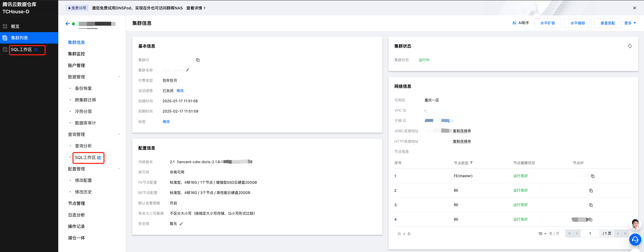Click the 水平扩容 button
Screen dimensions: 644x252
pyautogui.click(x=548, y=23)
